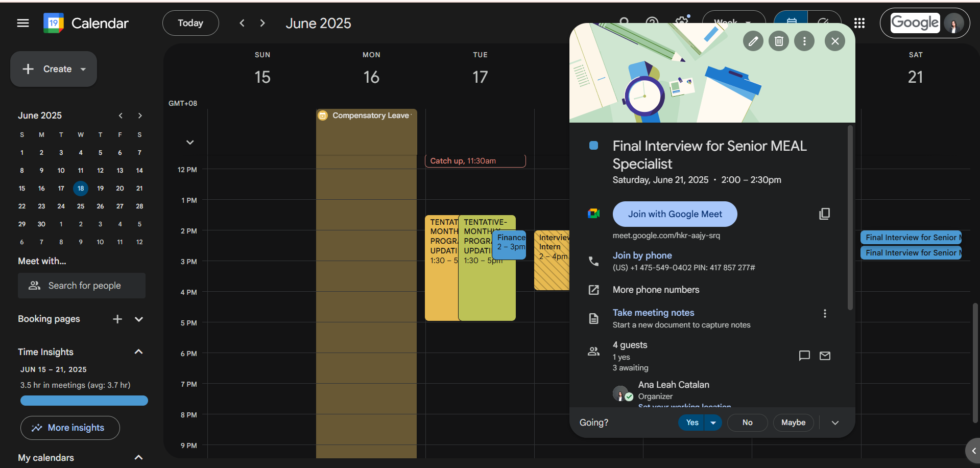Join with Google Meet
The height and width of the screenshot is (468, 980).
675,214
